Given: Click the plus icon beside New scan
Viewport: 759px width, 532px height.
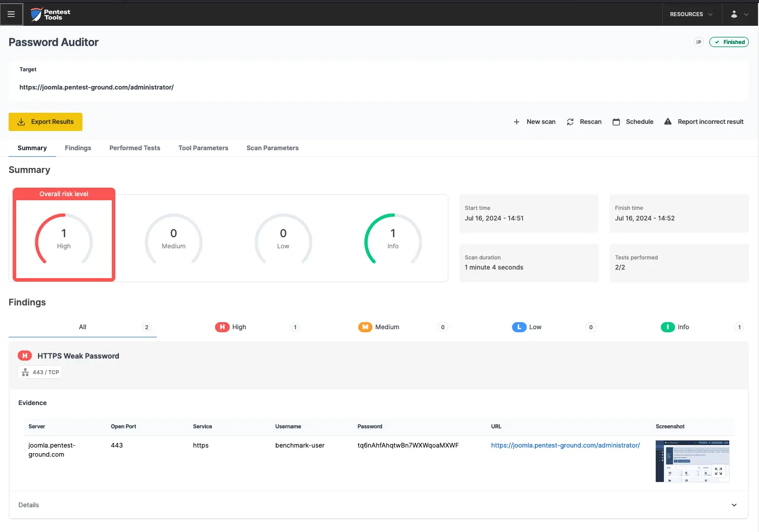Looking at the screenshot, I should coord(517,122).
